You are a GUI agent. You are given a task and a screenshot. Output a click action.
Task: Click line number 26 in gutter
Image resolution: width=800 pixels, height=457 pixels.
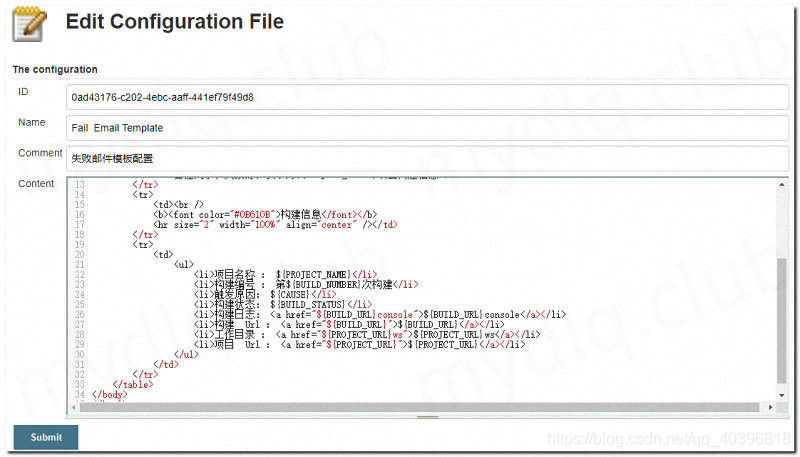pyautogui.click(x=80, y=315)
